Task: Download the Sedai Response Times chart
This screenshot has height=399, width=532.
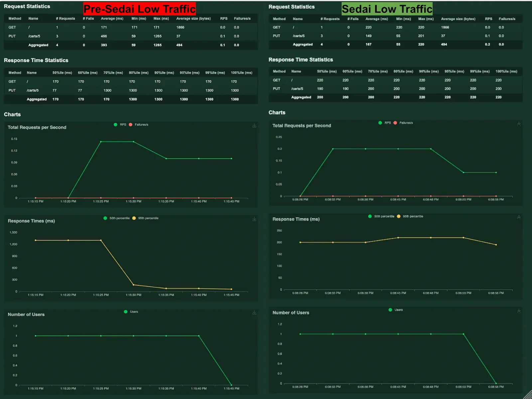Action: tap(519, 217)
